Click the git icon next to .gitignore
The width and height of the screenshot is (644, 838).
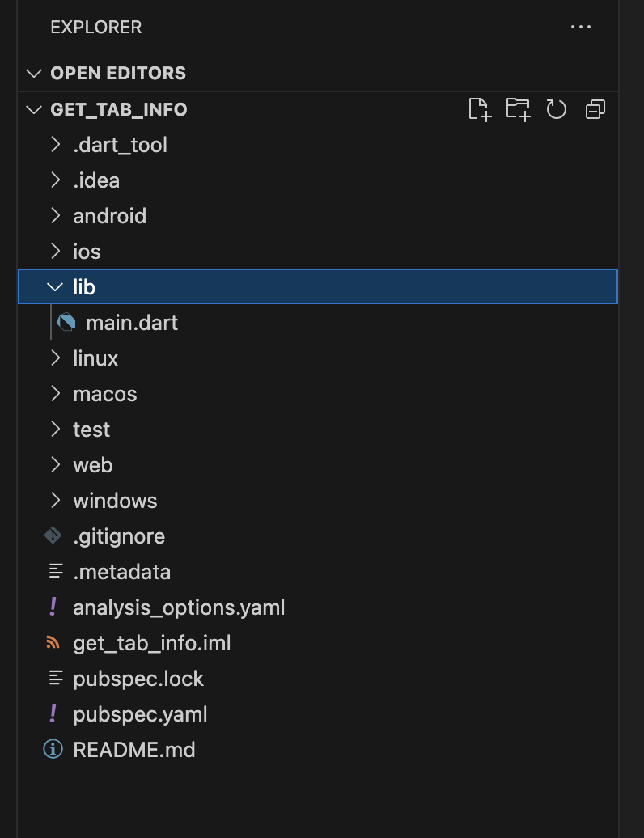click(x=53, y=536)
